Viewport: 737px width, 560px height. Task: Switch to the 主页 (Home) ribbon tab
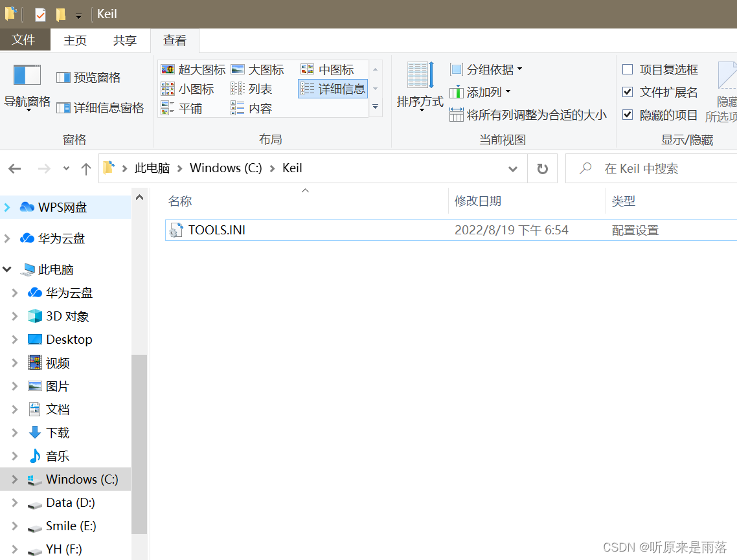[x=75, y=40]
